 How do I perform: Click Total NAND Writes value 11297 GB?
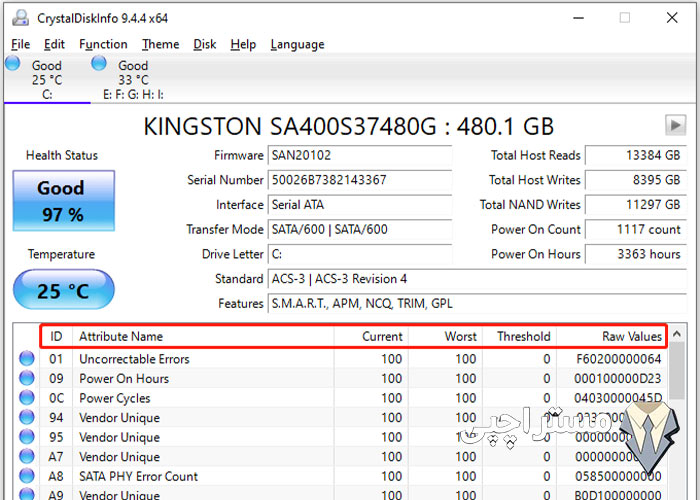click(636, 204)
